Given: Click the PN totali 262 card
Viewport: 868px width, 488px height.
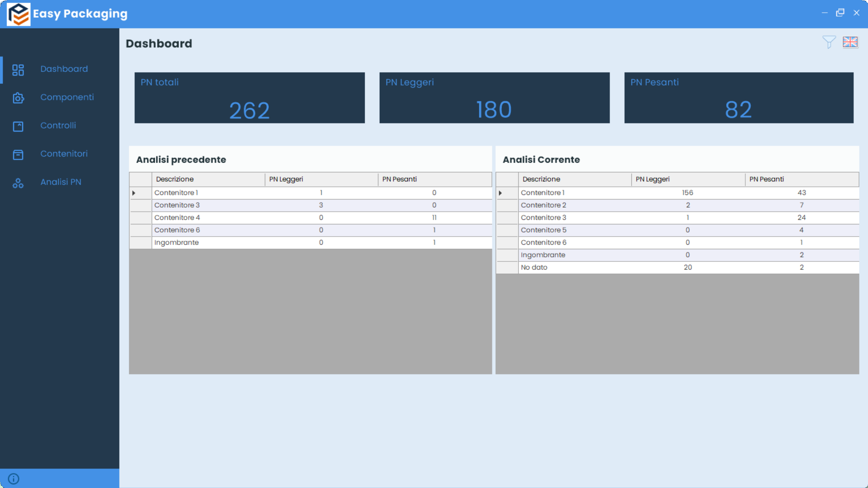Looking at the screenshot, I should tap(249, 98).
